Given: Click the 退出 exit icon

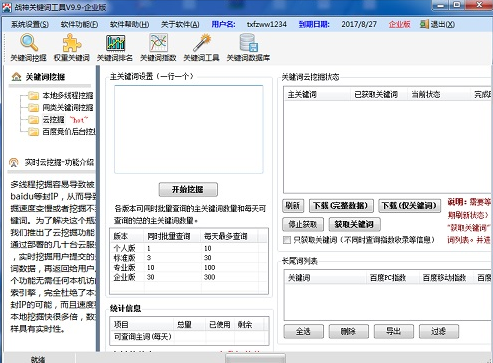Looking at the screenshot, I should 424,24.
